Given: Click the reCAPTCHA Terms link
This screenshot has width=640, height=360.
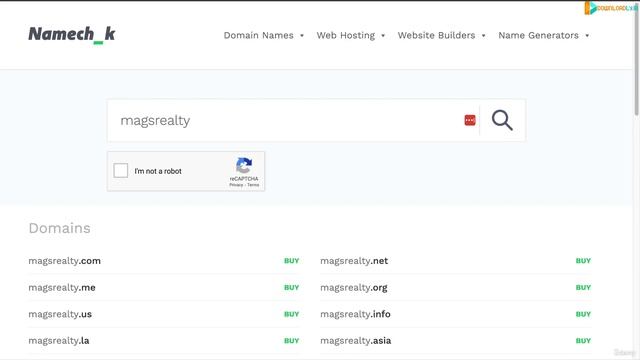Looking at the screenshot, I should click(253, 185).
